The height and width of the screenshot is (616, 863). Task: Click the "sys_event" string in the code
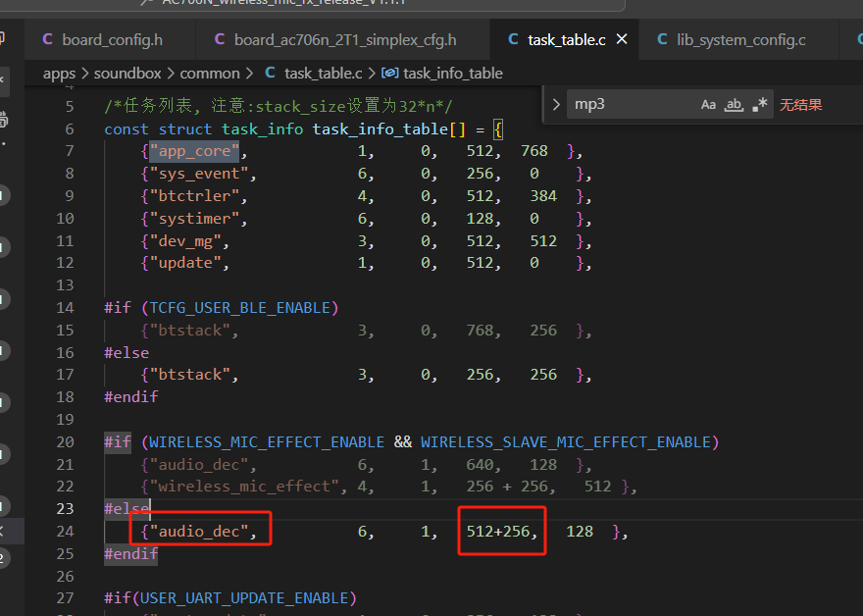[x=199, y=174]
